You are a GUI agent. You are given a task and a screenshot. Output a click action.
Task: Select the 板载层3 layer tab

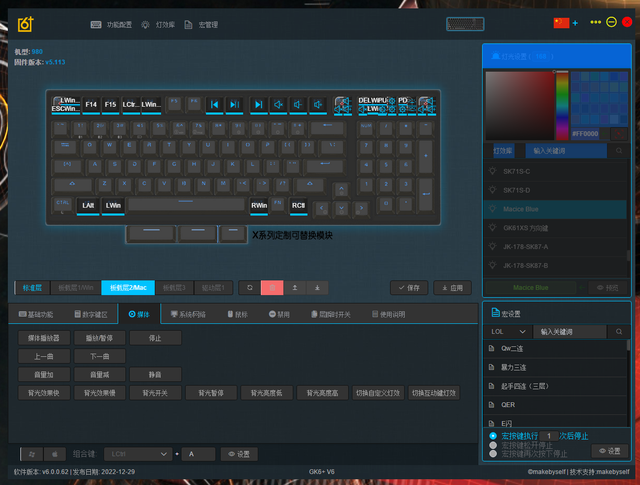[x=174, y=288]
